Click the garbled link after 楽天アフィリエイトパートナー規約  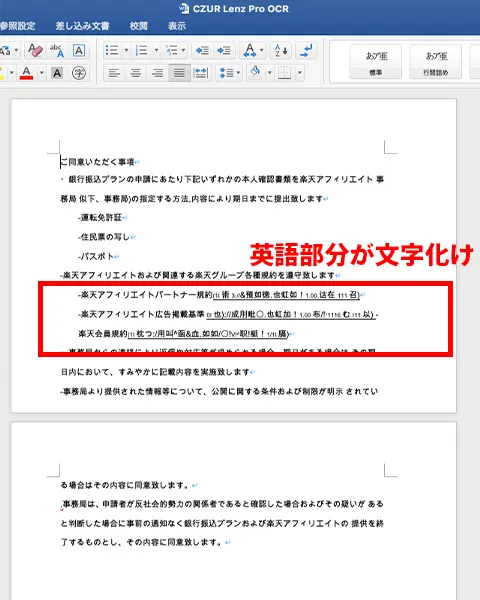[286, 295]
